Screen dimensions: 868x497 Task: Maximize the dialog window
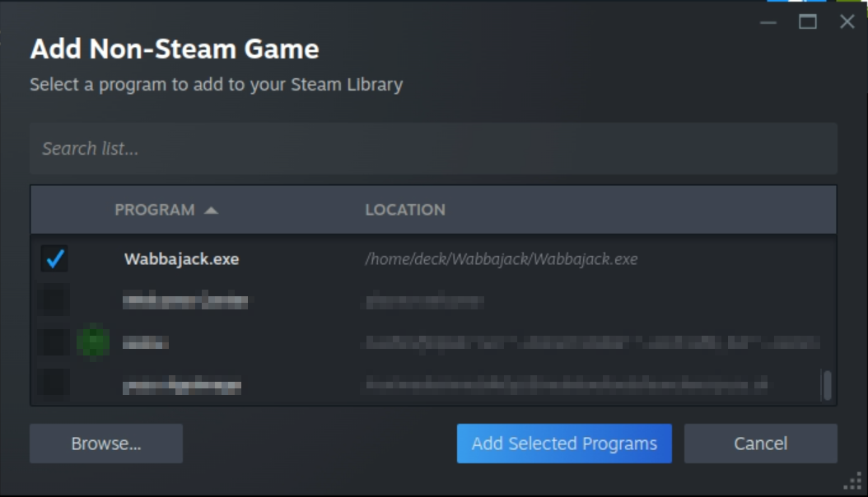click(808, 22)
